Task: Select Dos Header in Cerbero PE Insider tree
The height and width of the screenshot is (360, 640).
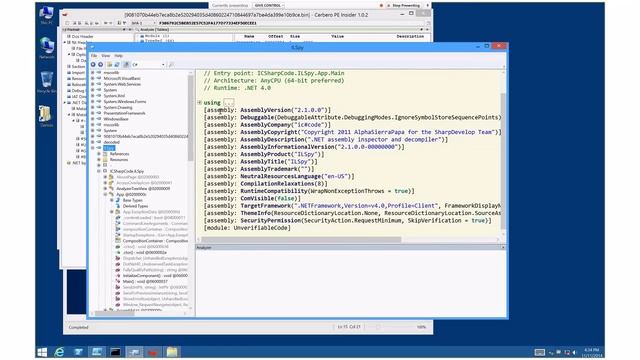Action: pyautogui.click(x=82, y=36)
